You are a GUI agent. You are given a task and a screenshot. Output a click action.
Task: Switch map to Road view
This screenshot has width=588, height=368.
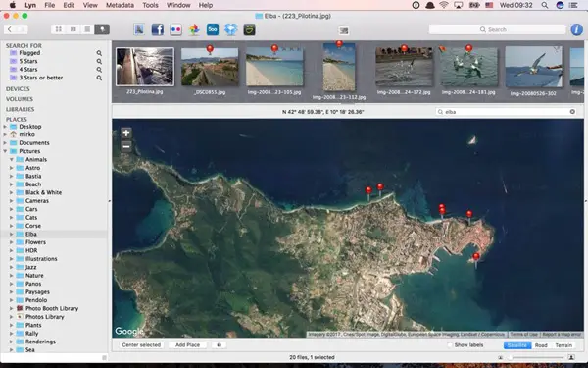click(541, 345)
